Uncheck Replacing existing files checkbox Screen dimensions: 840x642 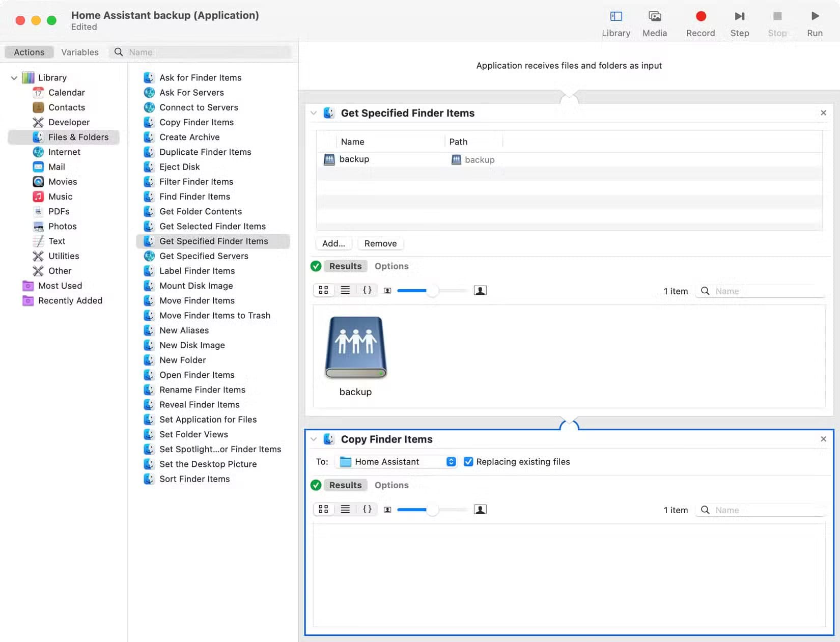pos(468,462)
